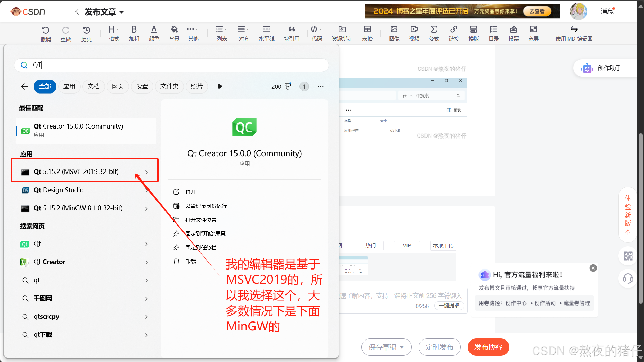Image resolution: width=644 pixels, height=362 pixels.
Task: Open the Align (对齐) dropdown
Action: coord(244,33)
